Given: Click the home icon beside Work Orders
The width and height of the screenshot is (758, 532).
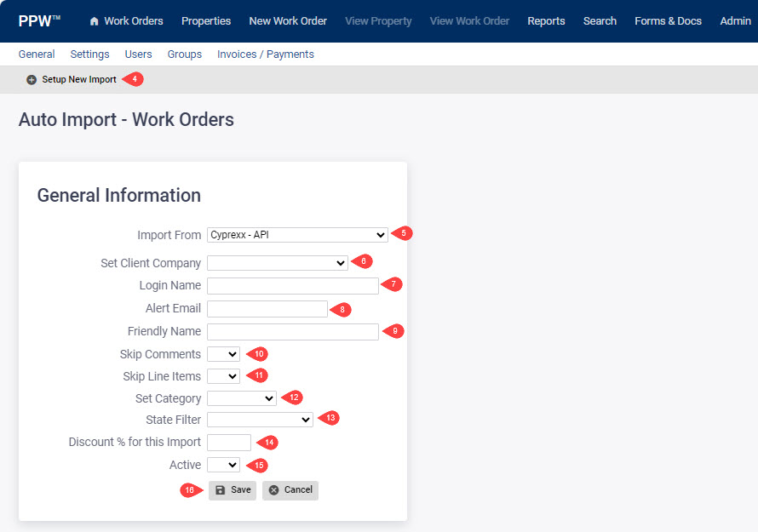Looking at the screenshot, I should click(95, 21).
